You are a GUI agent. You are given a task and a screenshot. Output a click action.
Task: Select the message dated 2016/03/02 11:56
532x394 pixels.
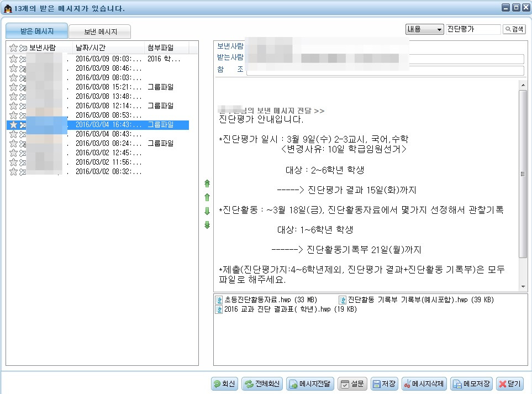pyautogui.click(x=98, y=162)
